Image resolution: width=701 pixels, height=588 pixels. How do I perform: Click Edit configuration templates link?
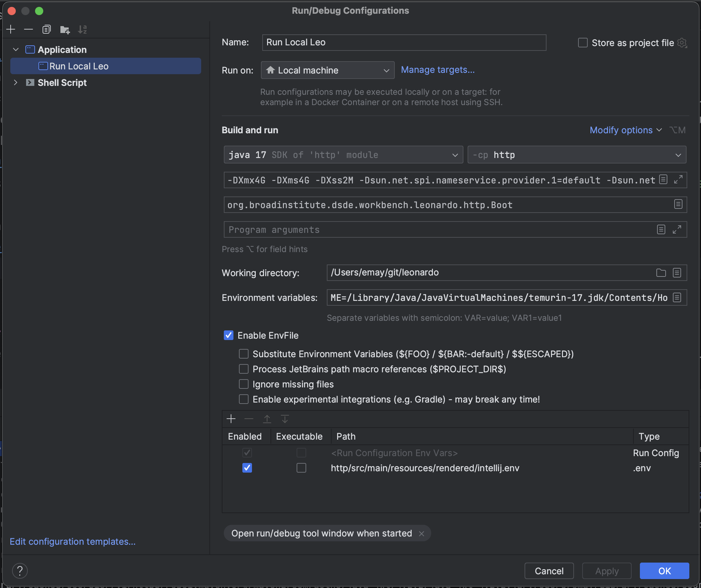(x=73, y=541)
